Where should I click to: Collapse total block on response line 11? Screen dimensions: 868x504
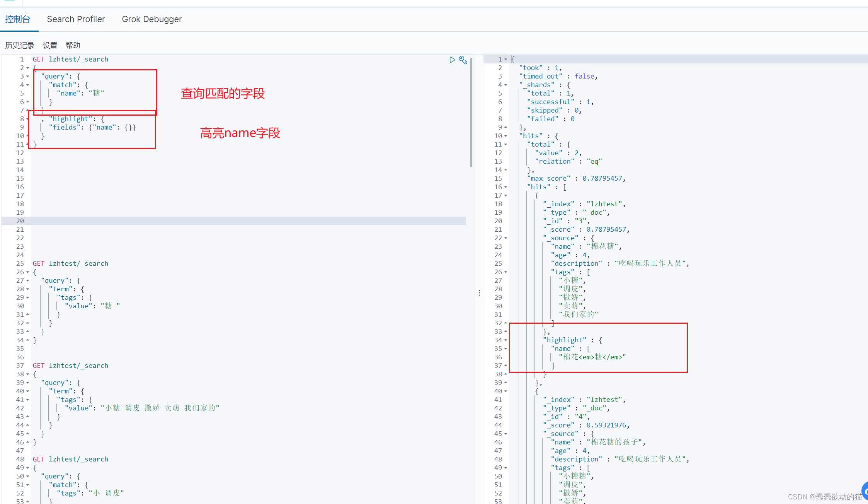coord(505,144)
